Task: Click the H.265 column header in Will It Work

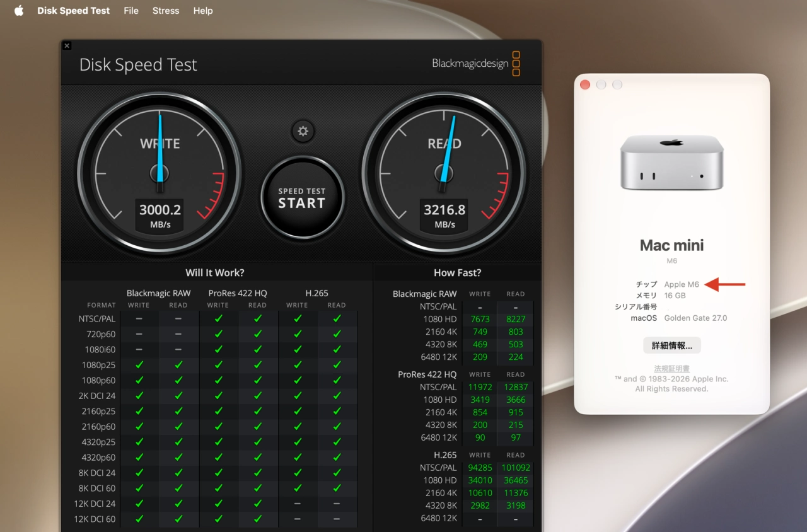Action: click(316, 293)
